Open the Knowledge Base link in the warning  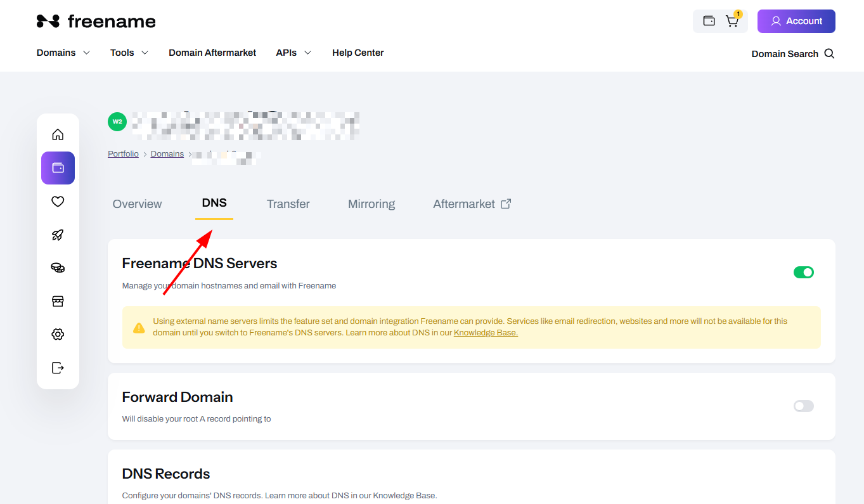click(486, 333)
